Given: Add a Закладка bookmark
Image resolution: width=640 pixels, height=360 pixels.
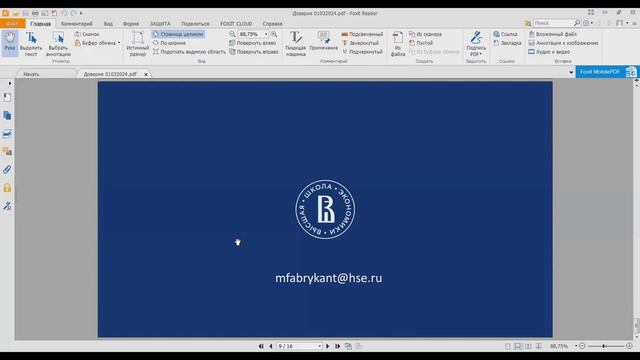Looking at the screenshot, I should click(x=507, y=43).
